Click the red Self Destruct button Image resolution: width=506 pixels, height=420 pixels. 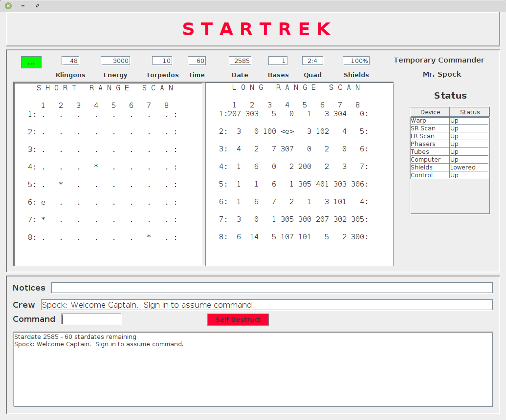tap(238, 319)
